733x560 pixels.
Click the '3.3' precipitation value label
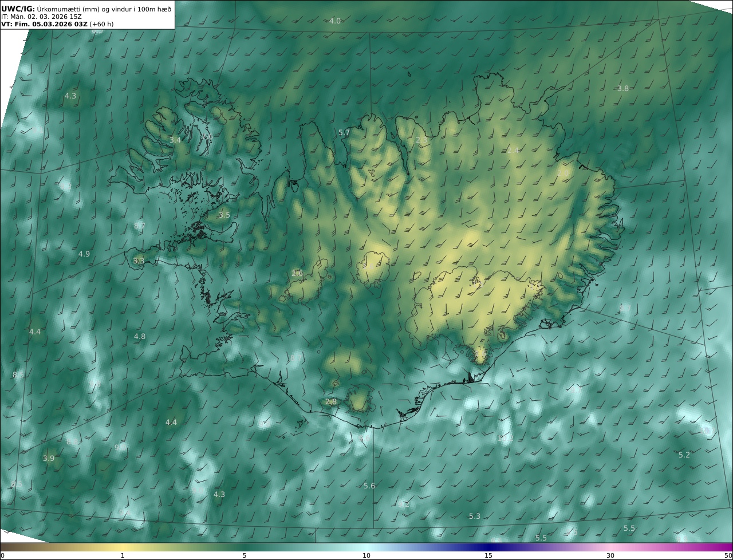[139, 261]
